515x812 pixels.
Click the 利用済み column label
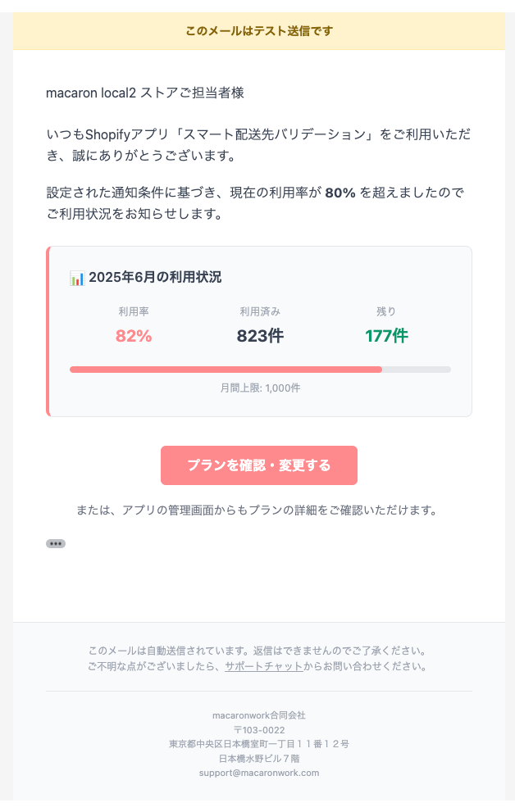[x=260, y=311]
